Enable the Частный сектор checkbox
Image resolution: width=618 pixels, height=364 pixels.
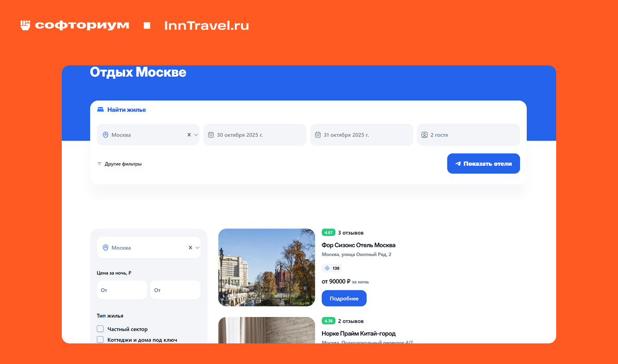point(100,328)
